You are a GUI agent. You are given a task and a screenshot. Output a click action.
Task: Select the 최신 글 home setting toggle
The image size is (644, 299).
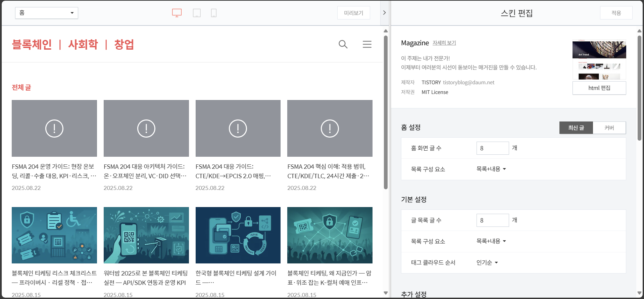576,128
